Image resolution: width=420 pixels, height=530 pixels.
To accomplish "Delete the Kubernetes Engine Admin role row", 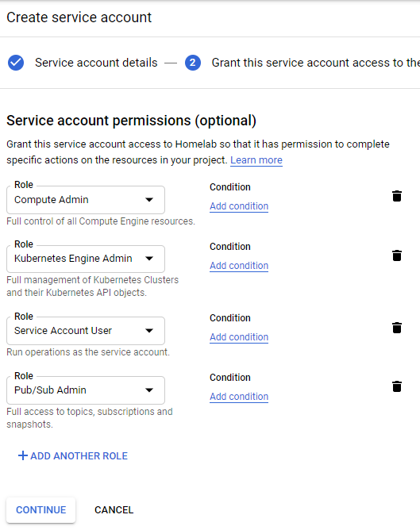I will pos(397,255).
